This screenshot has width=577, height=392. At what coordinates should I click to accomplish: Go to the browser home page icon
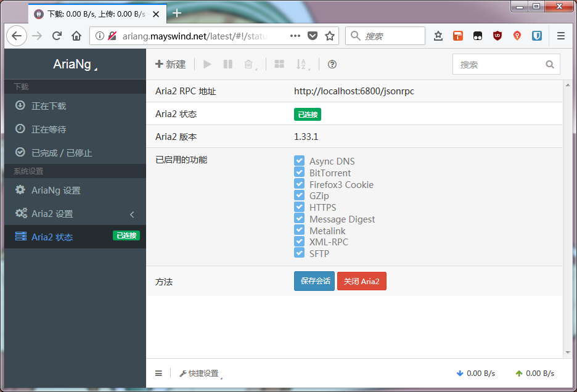(x=76, y=36)
